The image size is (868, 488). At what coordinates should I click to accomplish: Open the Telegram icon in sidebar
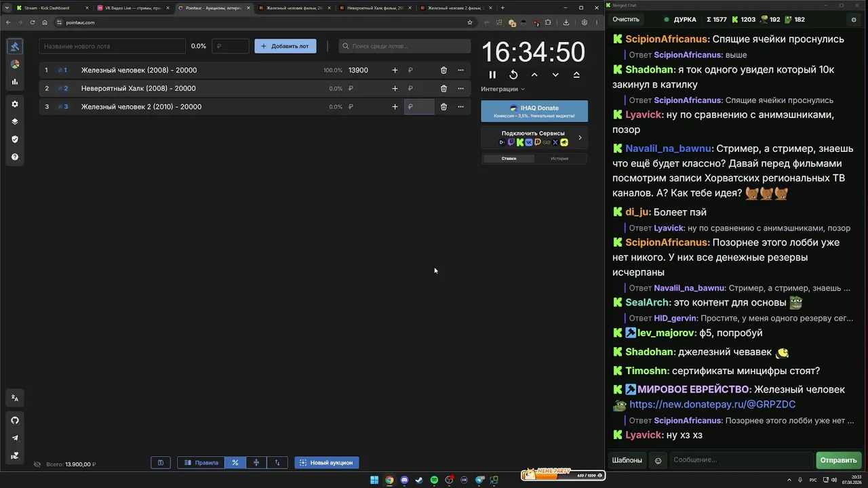(15, 438)
